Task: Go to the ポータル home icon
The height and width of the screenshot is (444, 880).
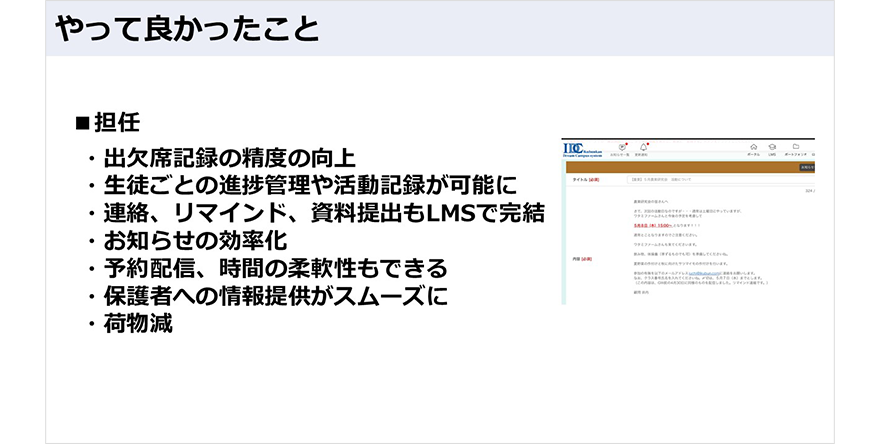Action: point(753,148)
